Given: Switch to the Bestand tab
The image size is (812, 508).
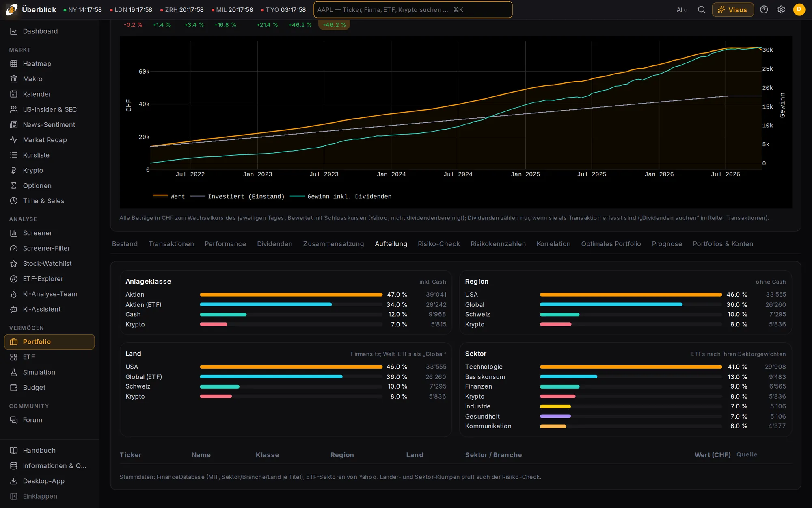Looking at the screenshot, I should [125, 244].
